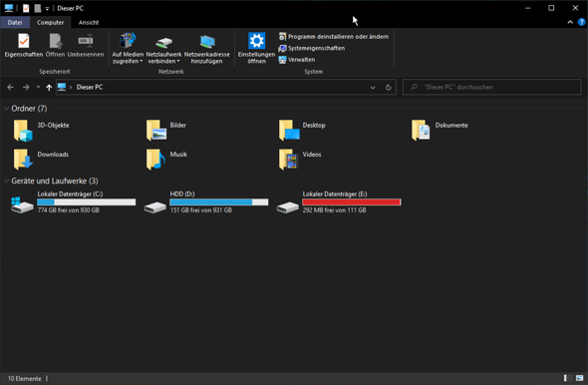This screenshot has width=588, height=385.
Task: Click '292 MB frei von 111 GB' text
Action: [334, 210]
